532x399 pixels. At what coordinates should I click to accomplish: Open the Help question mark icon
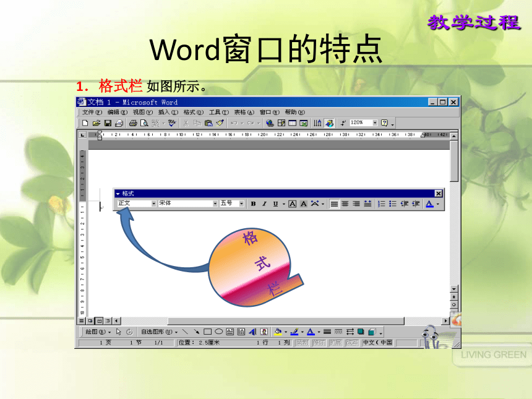tap(384, 123)
